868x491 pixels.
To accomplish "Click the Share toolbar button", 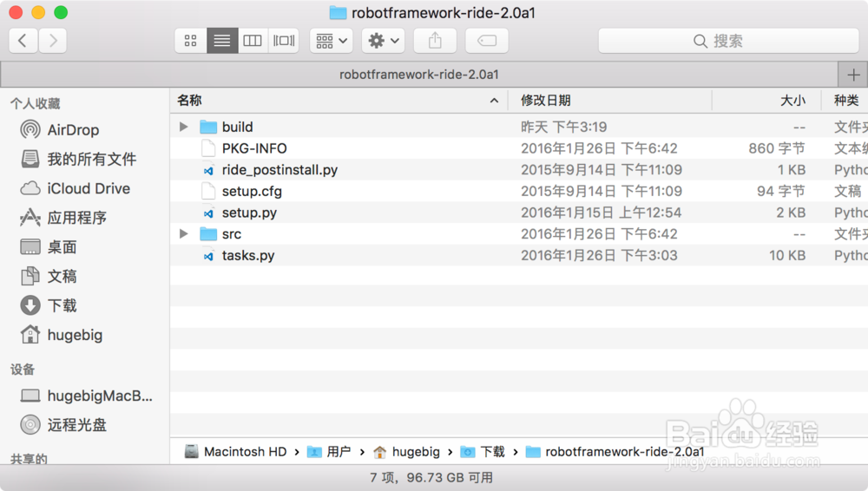I will (x=435, y=41).
